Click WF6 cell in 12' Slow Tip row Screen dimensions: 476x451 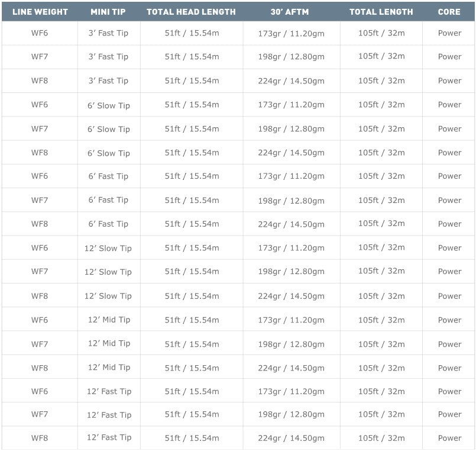coord(40,248)
